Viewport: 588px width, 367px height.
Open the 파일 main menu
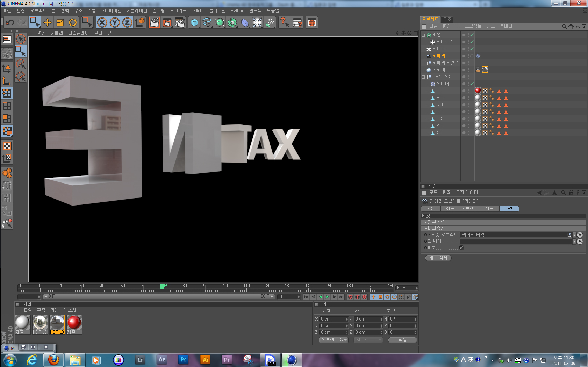pyautogui.click(x=7, y=11)
